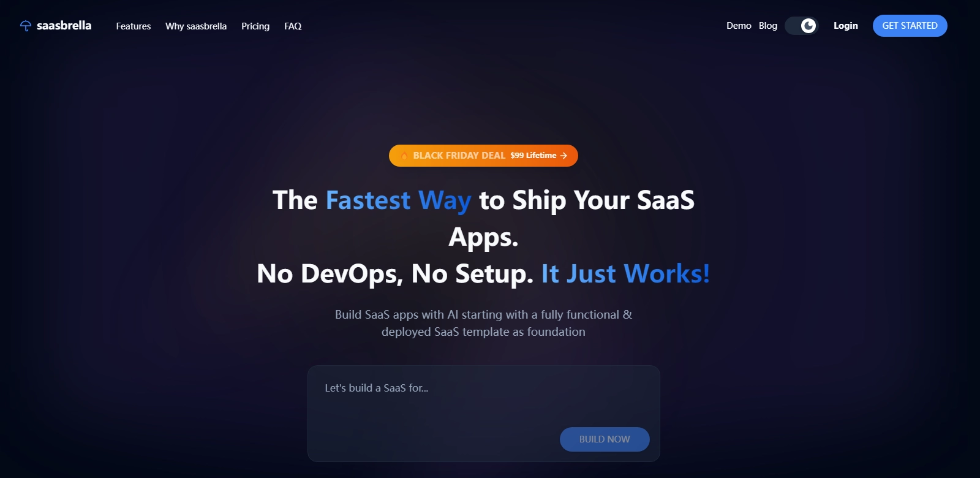The height and width of the screenshot is (478, 980).
Task: Click the BUILD NOW button
Action: (605, 439)
